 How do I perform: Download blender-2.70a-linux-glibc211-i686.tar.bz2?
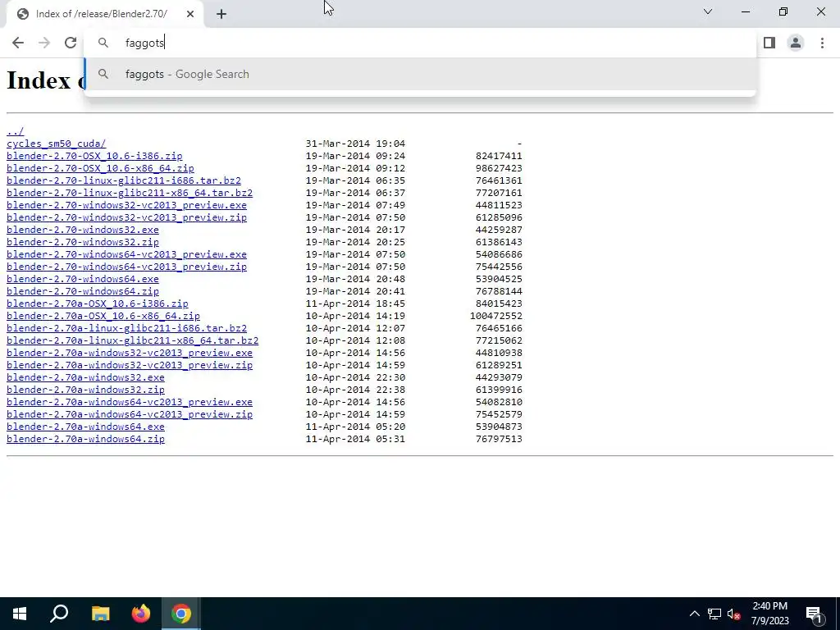coord(126,328)
